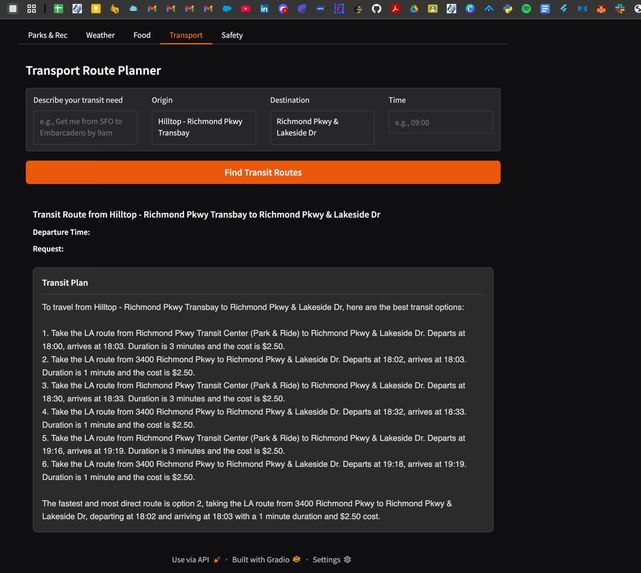Open the Safety tab
Screen dimensions: 641x573
point(232,35)
